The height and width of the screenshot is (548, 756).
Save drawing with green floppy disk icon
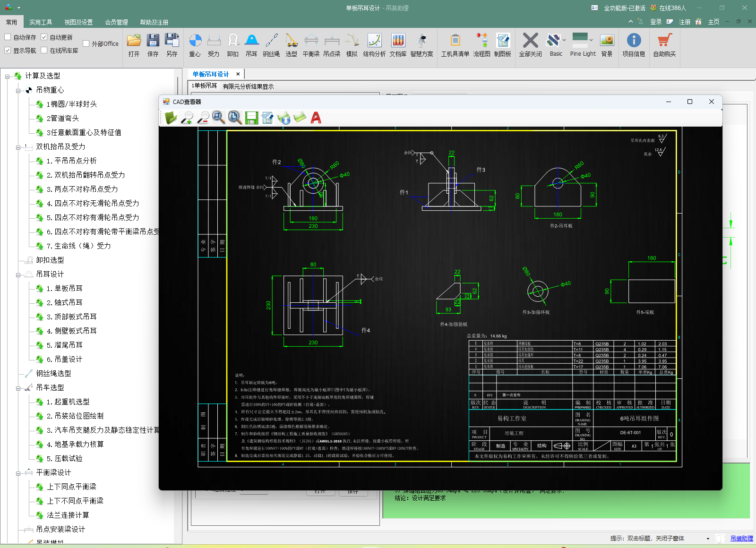pos(251,118)
